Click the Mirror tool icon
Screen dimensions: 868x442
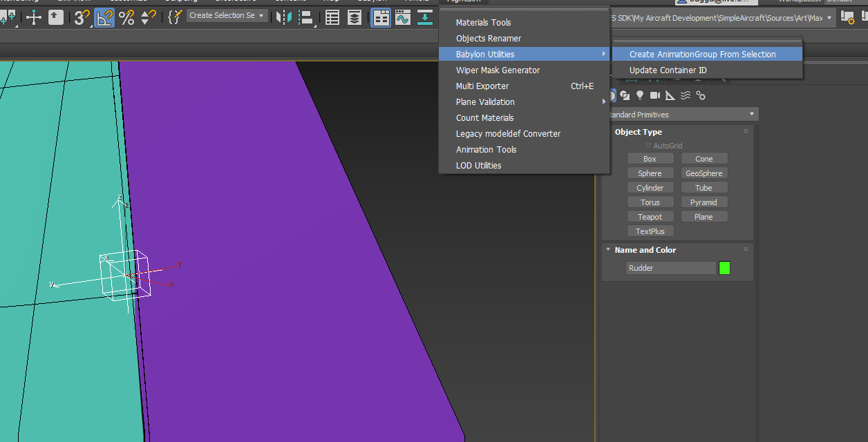point(283,18)
